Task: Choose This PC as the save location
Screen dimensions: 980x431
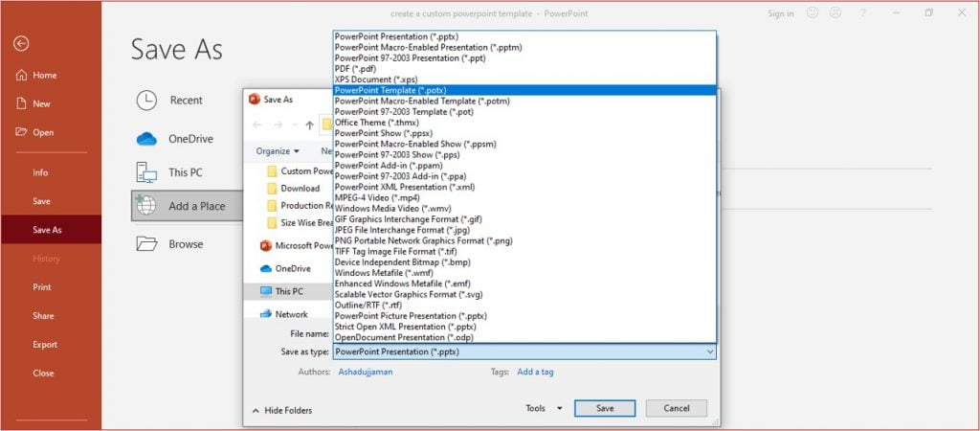Action: point(169,172)
